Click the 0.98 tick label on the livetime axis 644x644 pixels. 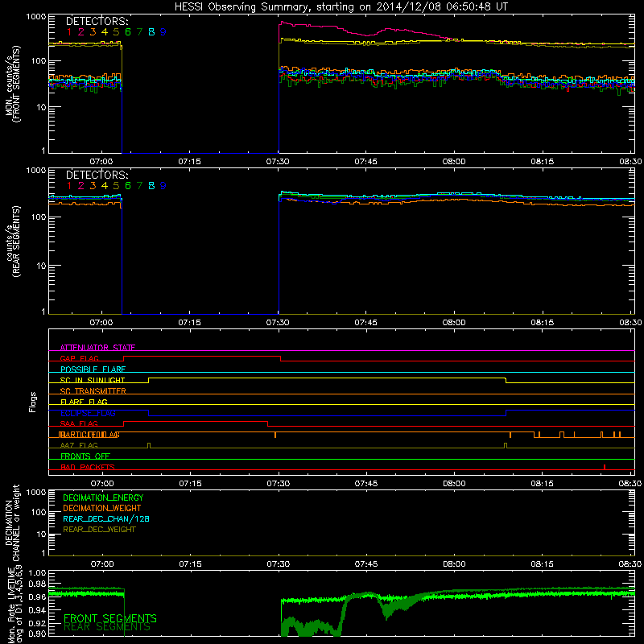point(37,584)
